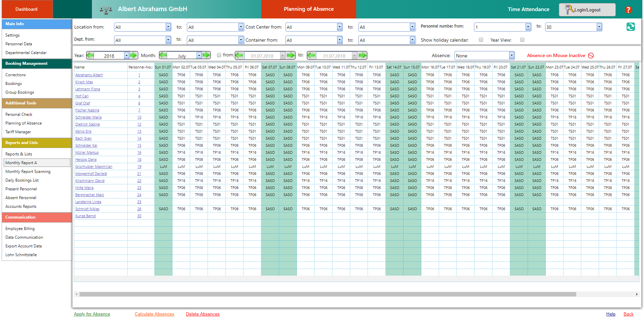Screen dimensions: 644x327
Task: Click forward arrow beside to-date 31.07.2018
Action: pyautogui.click(x=363, y=55)
